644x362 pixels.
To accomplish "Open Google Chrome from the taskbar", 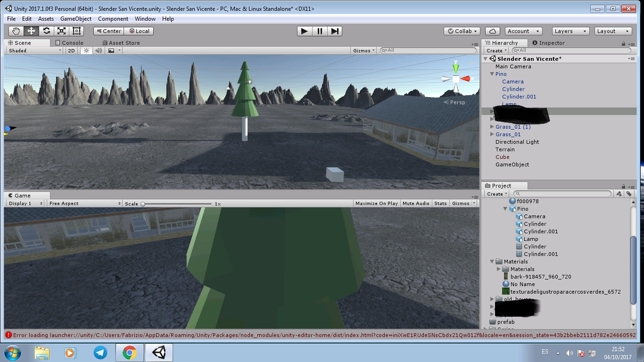I will coord(129,353).
